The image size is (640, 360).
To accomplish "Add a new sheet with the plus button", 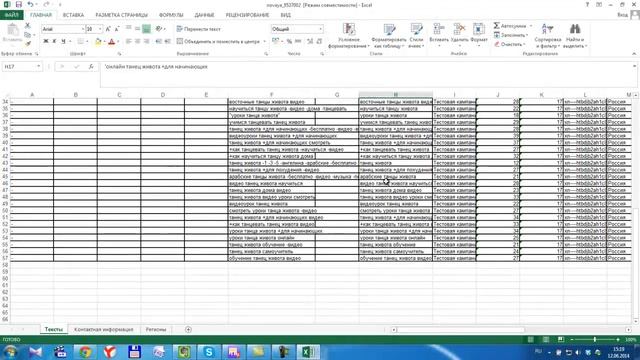I will pos(188,329).
